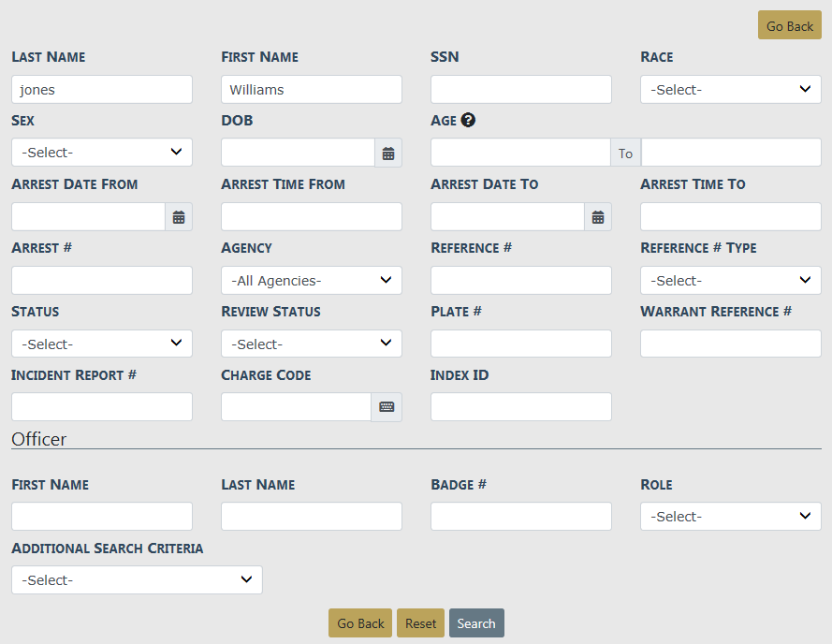Expand the Additional Search Criteria dropdown

point(137,580)
